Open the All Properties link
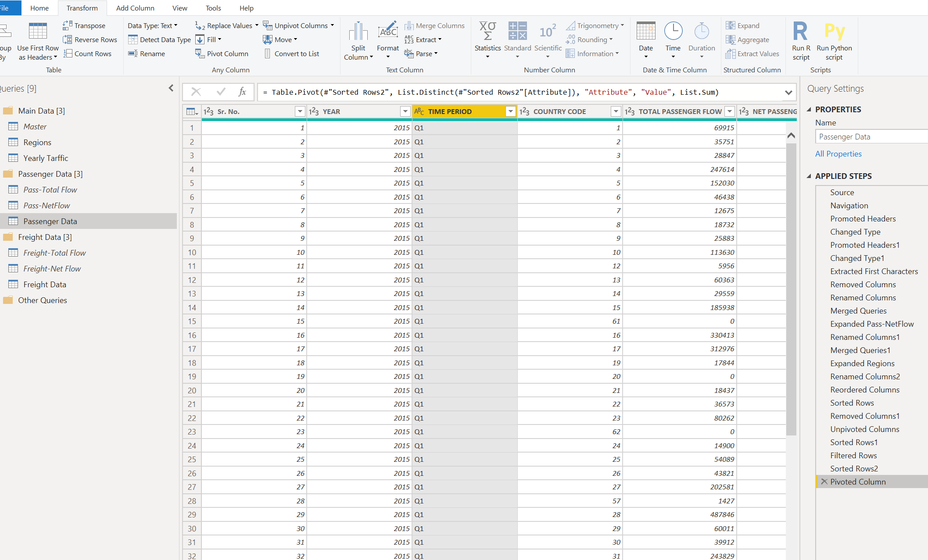928x560 pixels. click(x=838, y=154)
